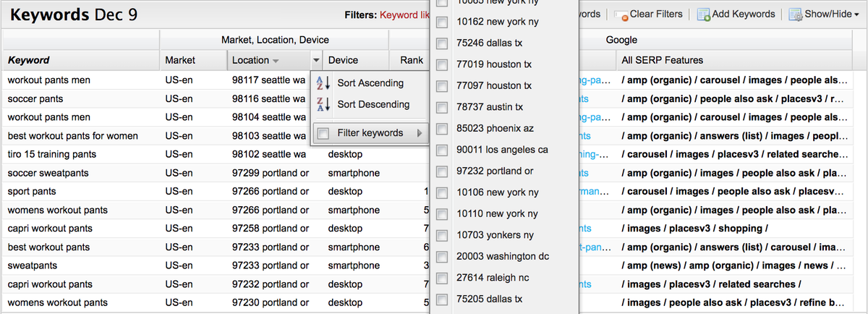Click the Clear Filters icon
Screen dimensions: 868x314
point(621,15)
